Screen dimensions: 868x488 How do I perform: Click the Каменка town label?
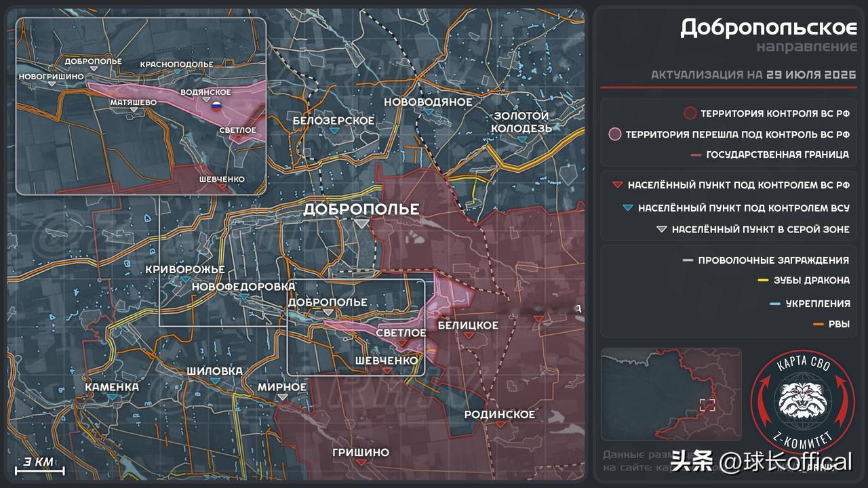[x=112, y=387]
